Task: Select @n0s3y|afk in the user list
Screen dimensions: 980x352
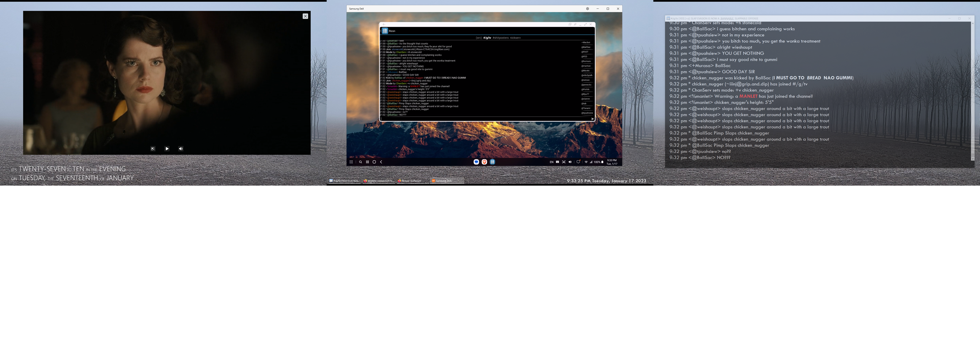Action: (x=587, y=75)
